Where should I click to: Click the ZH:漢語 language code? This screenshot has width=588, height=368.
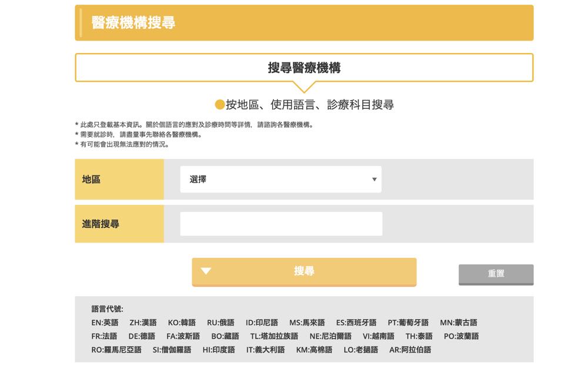pos(143,323)
